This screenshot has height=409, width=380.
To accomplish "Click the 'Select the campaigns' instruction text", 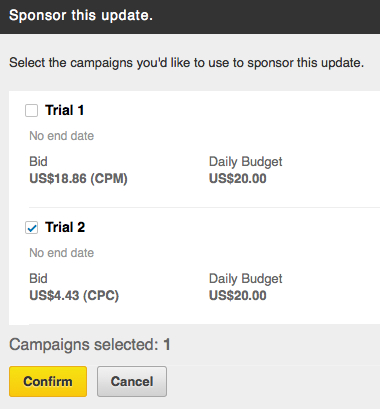I will 187,63.
